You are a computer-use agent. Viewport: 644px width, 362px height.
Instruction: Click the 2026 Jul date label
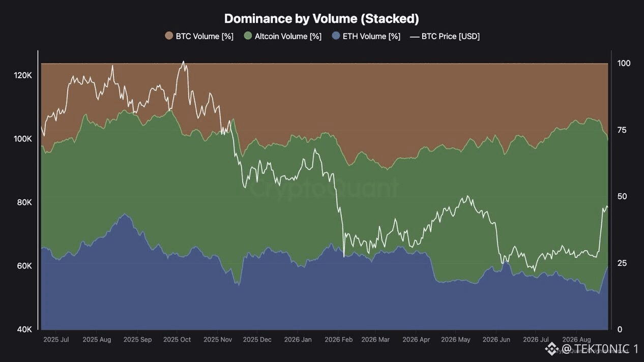[536, 339]
